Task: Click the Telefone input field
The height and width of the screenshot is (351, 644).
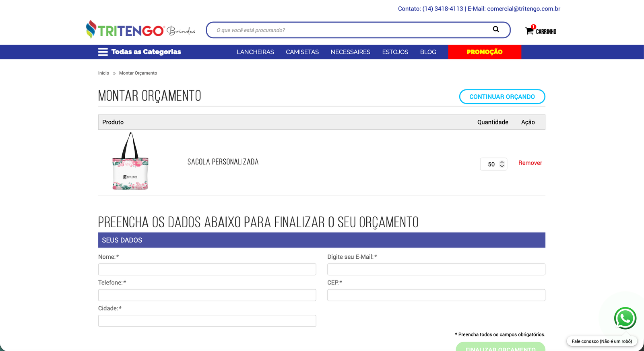Action: 207,295
